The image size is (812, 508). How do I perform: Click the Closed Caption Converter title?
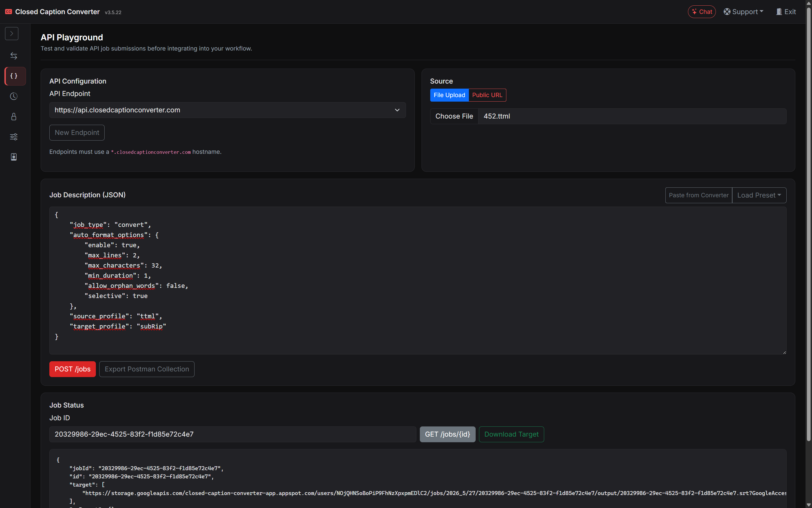click(58, 12)
